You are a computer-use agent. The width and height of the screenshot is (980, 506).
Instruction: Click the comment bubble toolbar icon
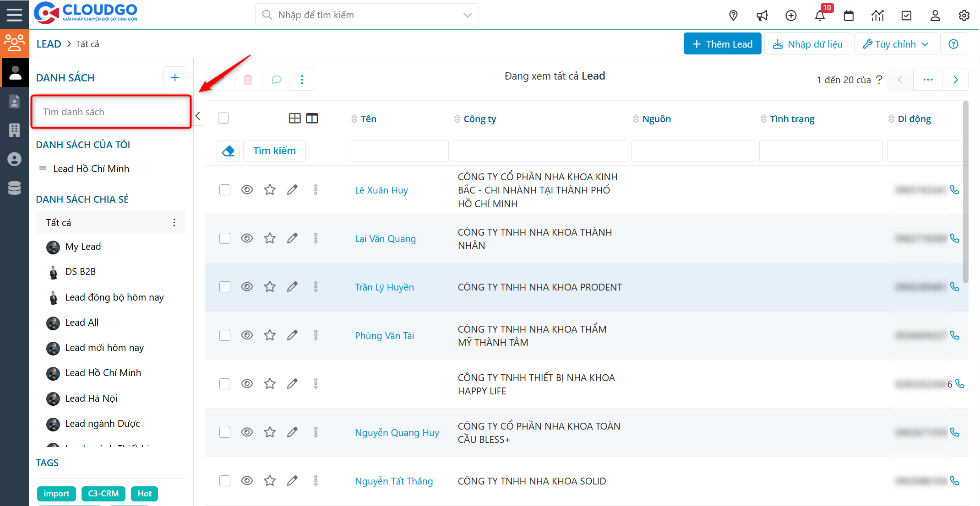tap(276, 80)
